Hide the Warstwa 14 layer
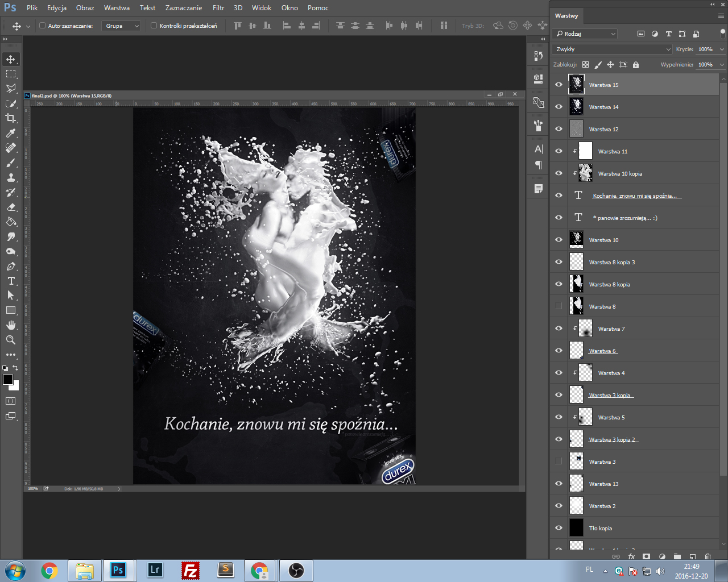This screenshot has height=582, width=728. point(559,107)
